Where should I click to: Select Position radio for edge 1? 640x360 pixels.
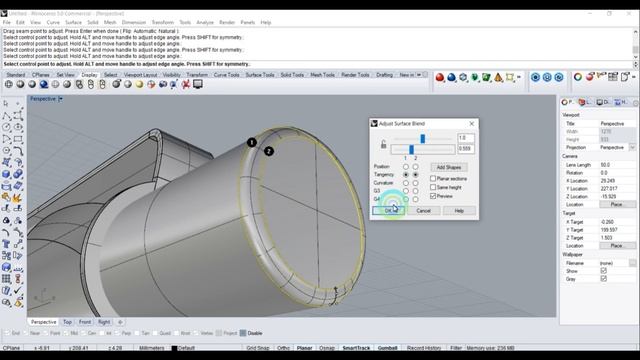click(406, 167)
